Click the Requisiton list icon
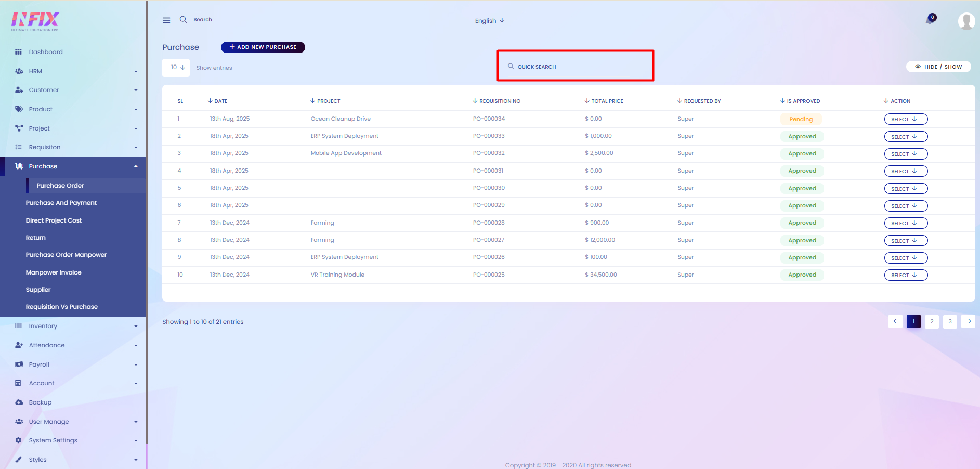 click(x=19, y=147)
